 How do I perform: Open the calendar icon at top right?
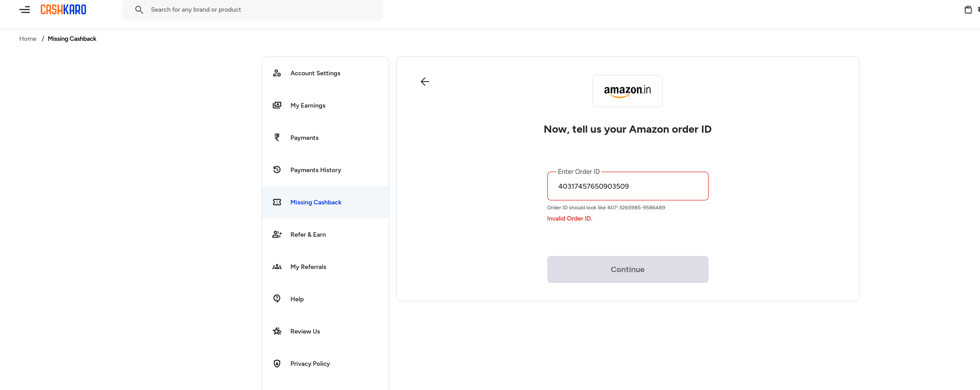[968, 9]
